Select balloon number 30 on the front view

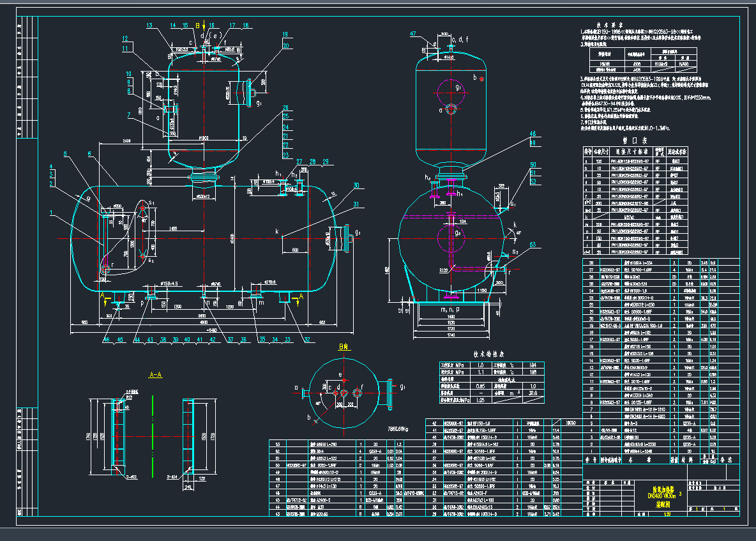pos(356,185)
